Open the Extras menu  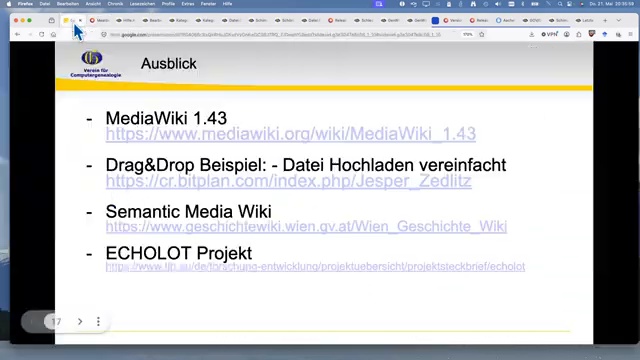click(x=188, y=4)
